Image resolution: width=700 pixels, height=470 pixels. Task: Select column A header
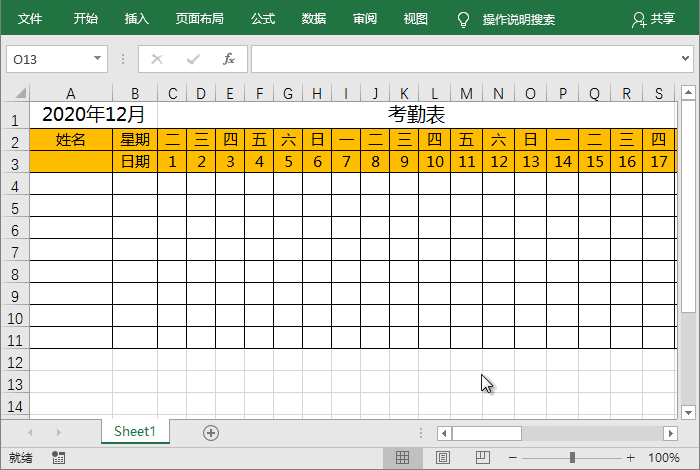(71, 93)
